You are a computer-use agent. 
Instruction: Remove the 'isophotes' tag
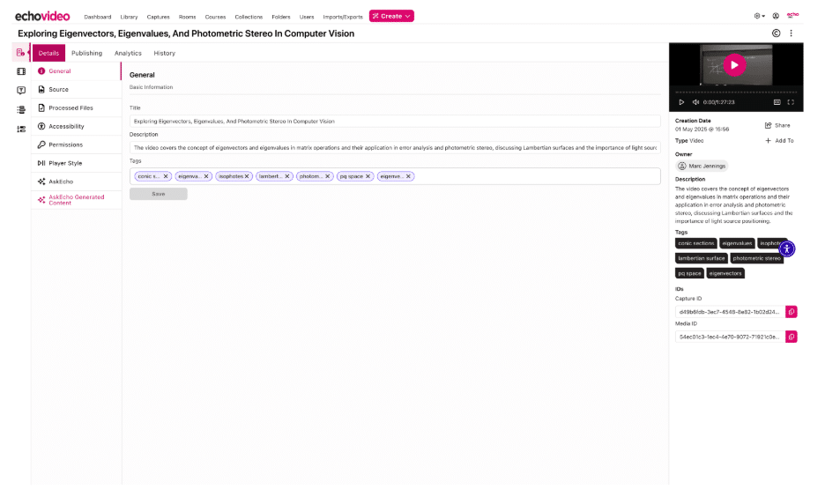[x=247, y=176]
